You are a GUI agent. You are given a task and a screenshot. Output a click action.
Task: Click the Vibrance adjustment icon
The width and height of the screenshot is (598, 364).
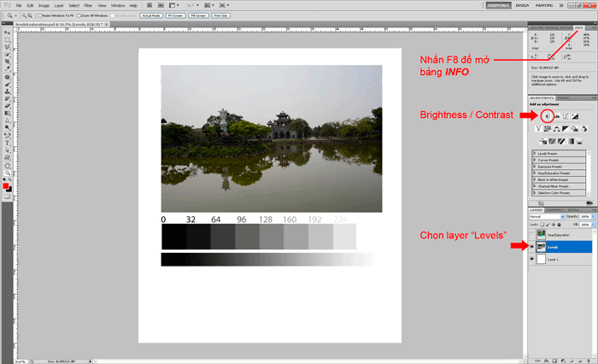537,128
